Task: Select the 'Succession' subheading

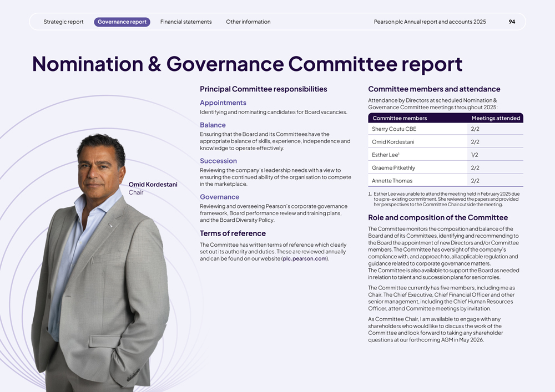Action: [x=218, y=161]
